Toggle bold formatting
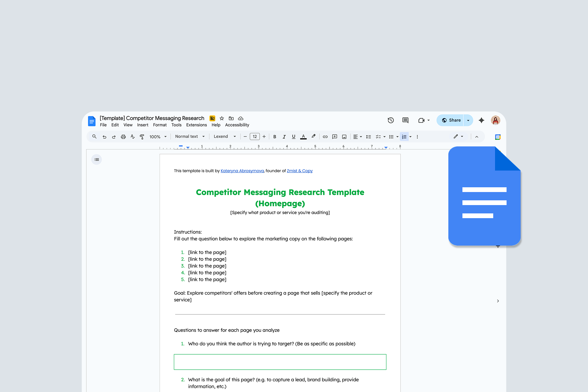588x392 pixels. 275,137
